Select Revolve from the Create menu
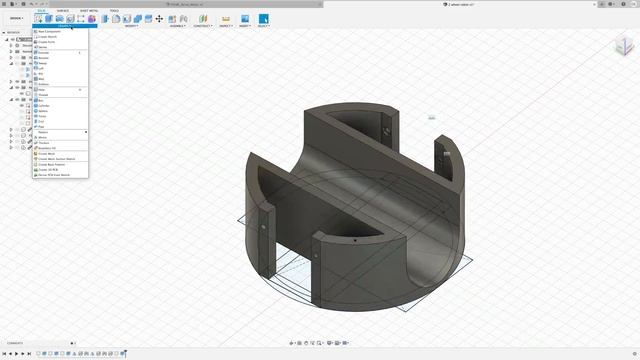The image size is (640, 360). pyautogui.click(x=60, y=58)
